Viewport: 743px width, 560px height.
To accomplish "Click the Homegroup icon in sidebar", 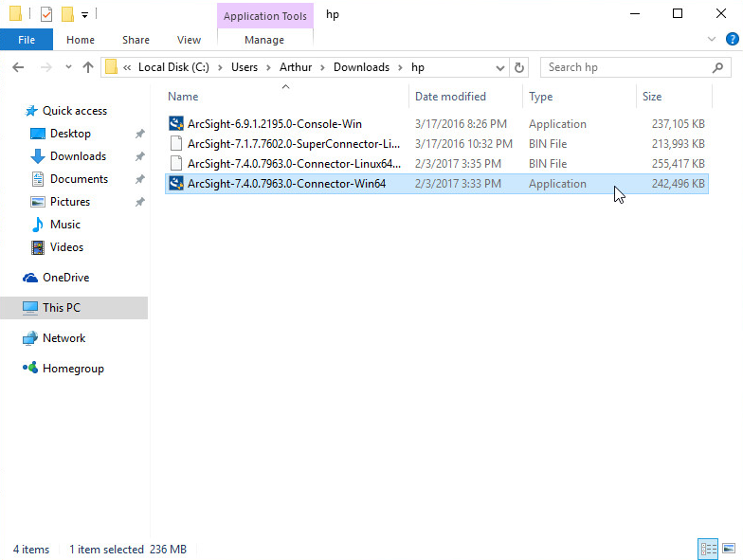I will tap(30, 369).
